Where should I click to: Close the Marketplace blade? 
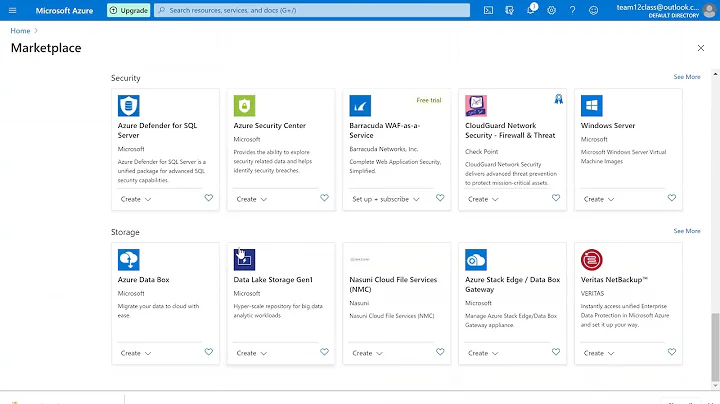(x=701, y=48)
